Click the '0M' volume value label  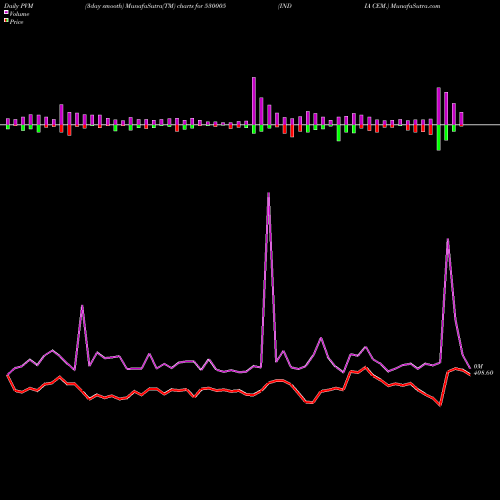pyautogui.click(x=478, y=366)
